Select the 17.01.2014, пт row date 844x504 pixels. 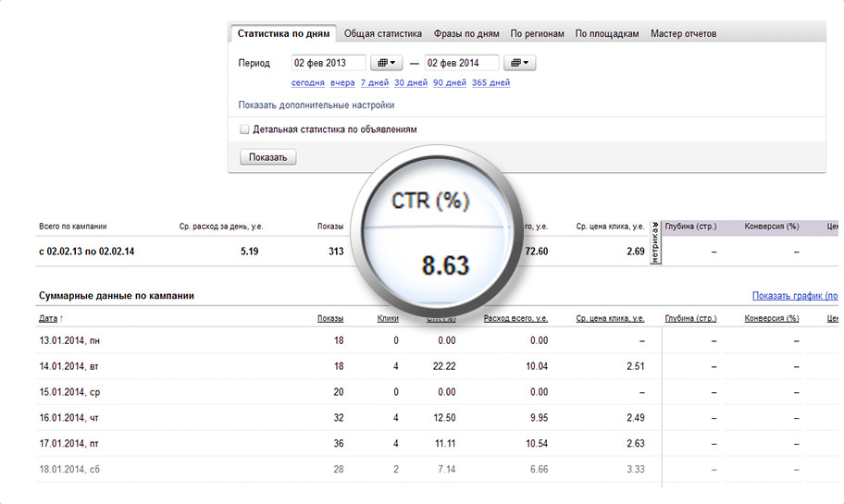coord(68,444)
